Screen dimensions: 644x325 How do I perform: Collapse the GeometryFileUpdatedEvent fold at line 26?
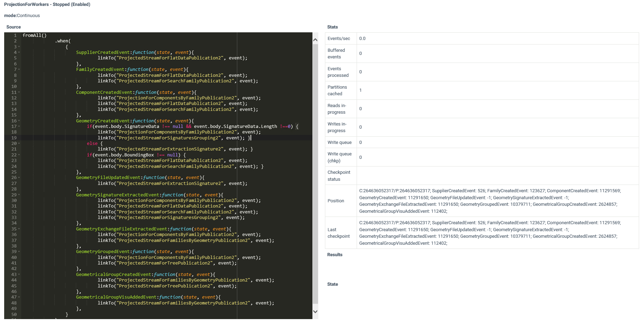[19, 178]
